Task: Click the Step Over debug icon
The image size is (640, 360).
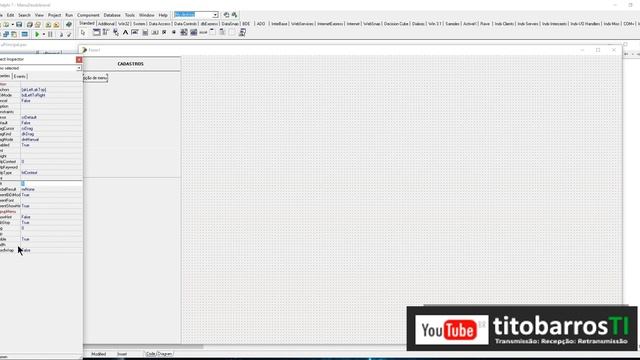Action: point(69,35)
